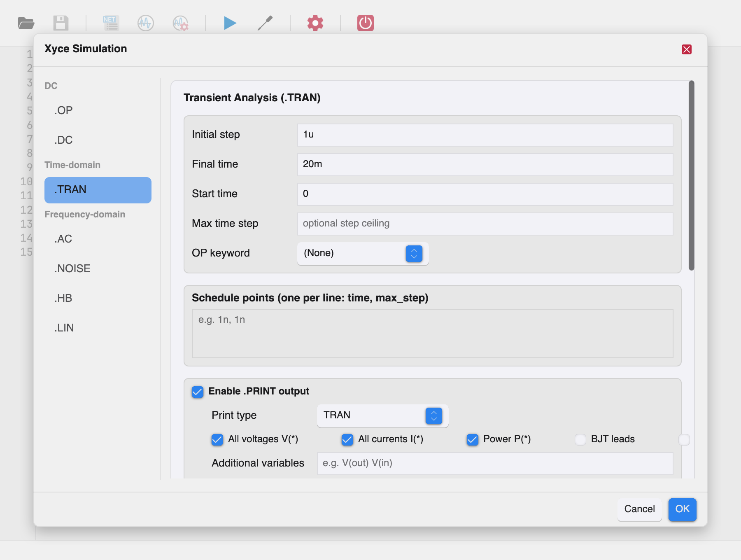Uncheck All currents I(*)
Viewport: 741px width, 560px height.
point(347,439)
